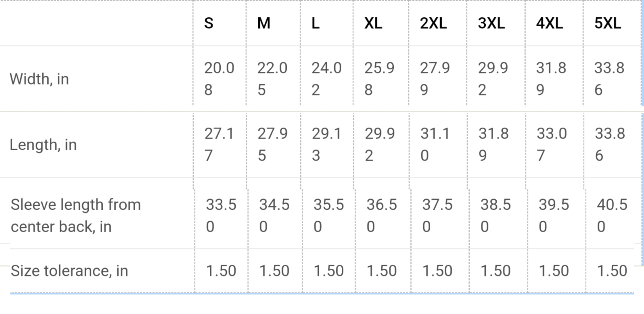This screenshot has height=314, width=644.
Task: Select the XL size header cell
Action: coord(373,23)
